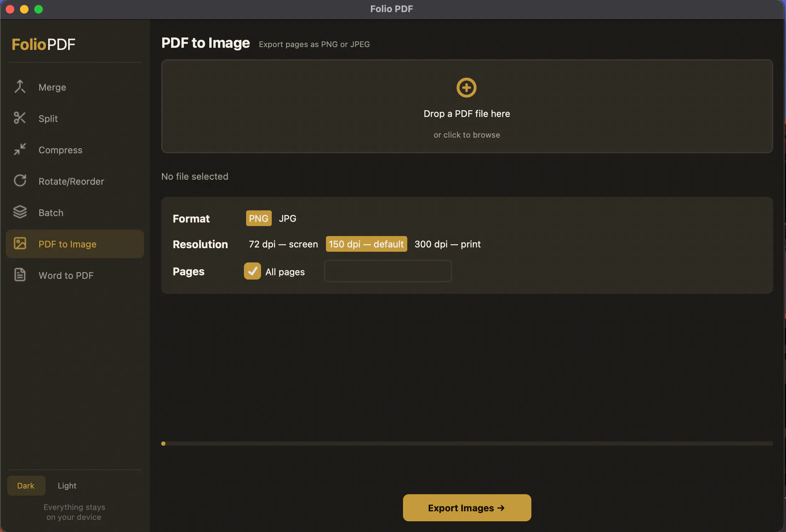Image resolution: width=786 pixels, height=532 pixels.
Task: Click the FolioPDF logo
Action: tap(44, 45)
